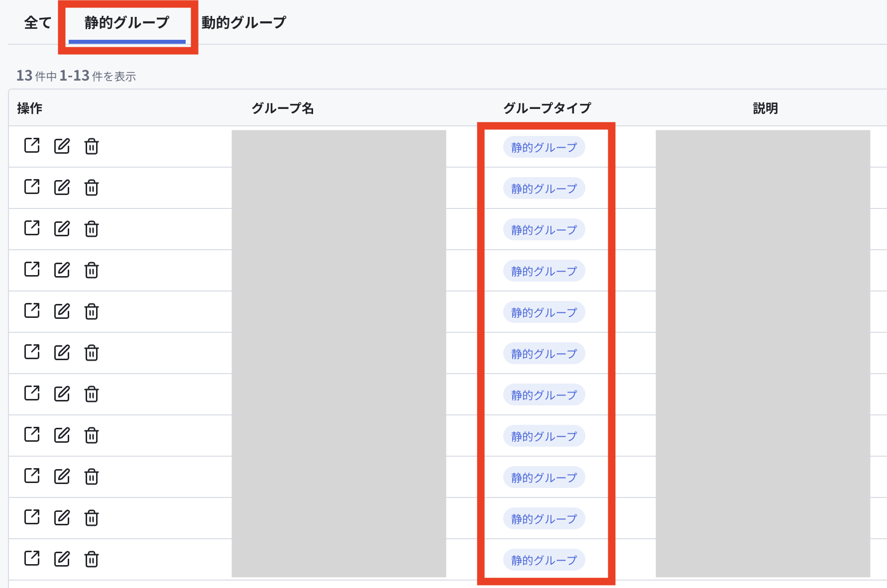
Task: Open the eleventh row's group
Action: [x=32, y=558]
